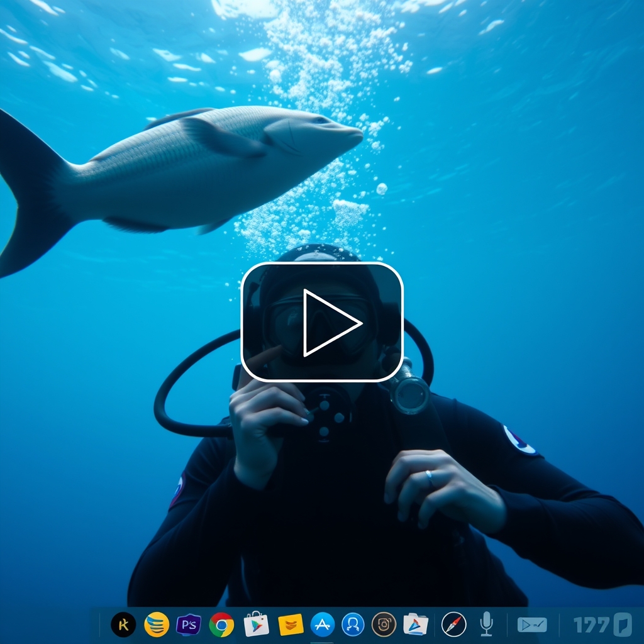Screen dimensions: 644x644
Task: Launch Safari compass icon
Action: pyautogui.click(x=453, y=625)
